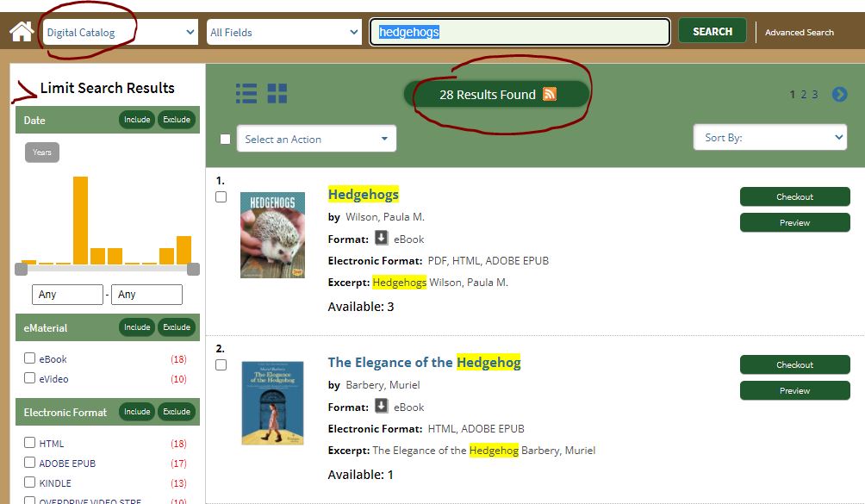Switch to grid view icon
The image size is (865, 504).
pyautogui.click(x=277, y=93)
